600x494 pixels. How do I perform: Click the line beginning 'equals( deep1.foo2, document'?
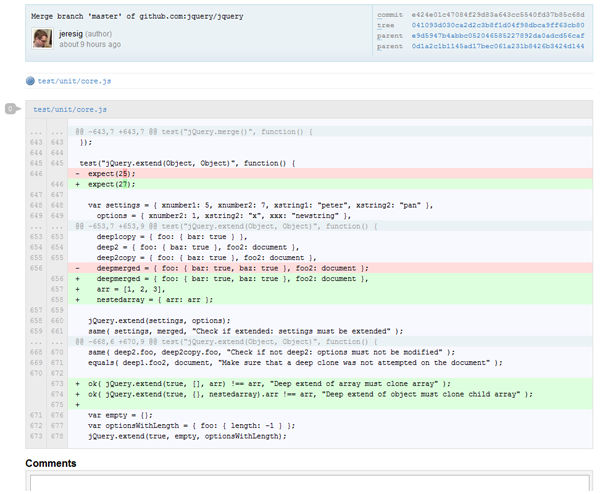coord(330,363)
